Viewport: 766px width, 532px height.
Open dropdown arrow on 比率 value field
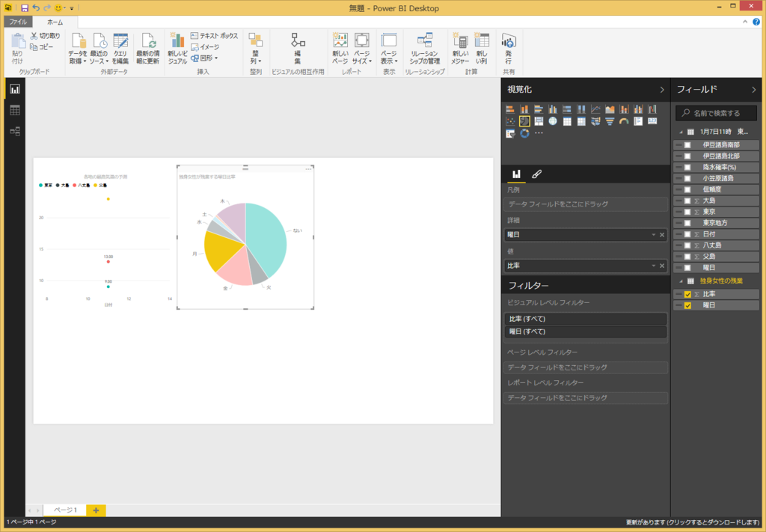coord(653,266)
